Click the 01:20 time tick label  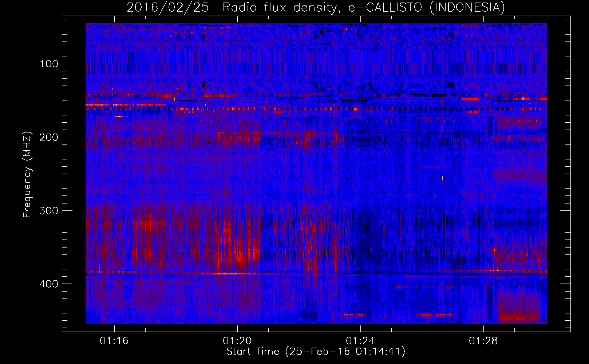coord(237,341)
